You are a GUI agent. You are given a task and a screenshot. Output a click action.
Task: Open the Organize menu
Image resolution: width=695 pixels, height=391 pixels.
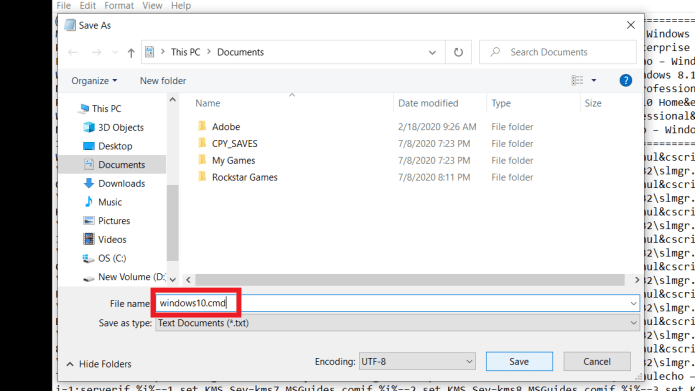coord(94,81)
